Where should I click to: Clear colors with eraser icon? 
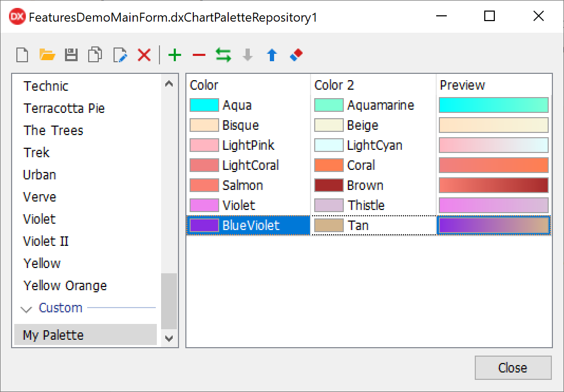(x=296, y=55)
